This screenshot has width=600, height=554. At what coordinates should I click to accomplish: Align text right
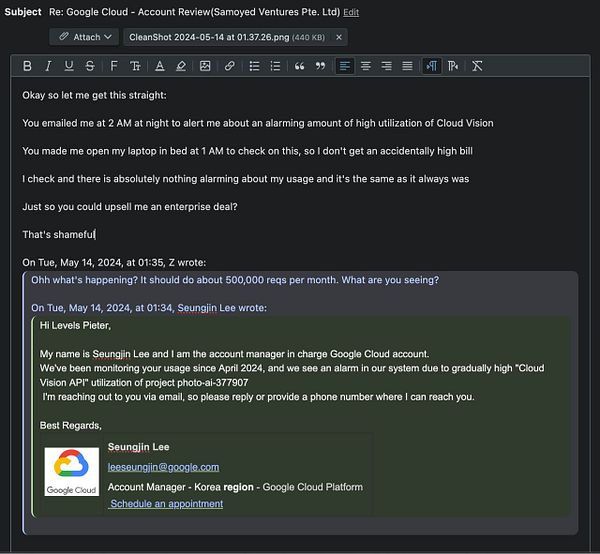coord(386,66)
